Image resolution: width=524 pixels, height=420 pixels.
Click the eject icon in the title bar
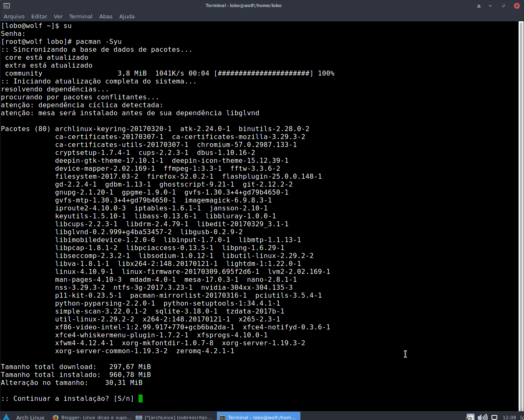click(x=479, y=5)
